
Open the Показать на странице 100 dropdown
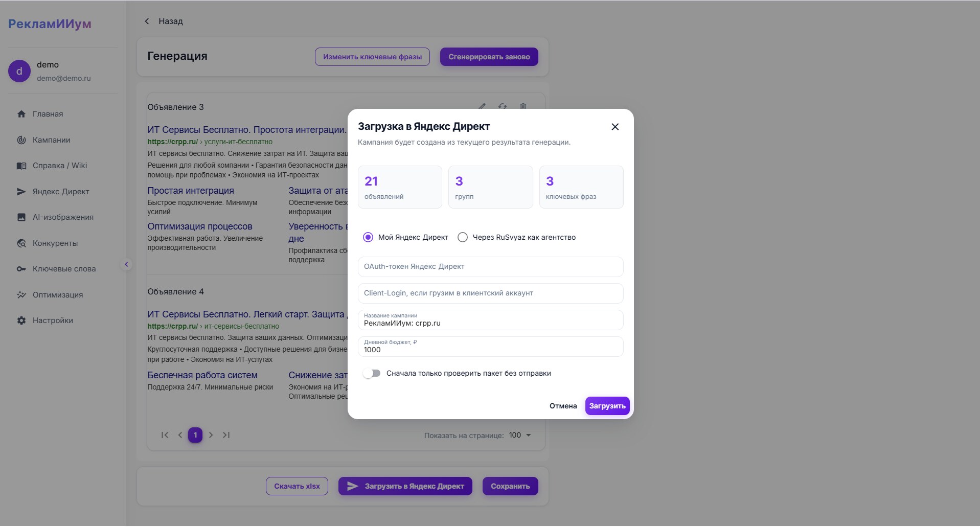click(520, 436)
